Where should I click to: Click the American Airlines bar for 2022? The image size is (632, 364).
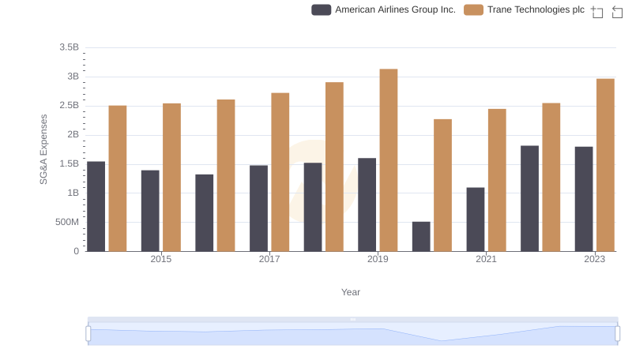click(529, 198)
